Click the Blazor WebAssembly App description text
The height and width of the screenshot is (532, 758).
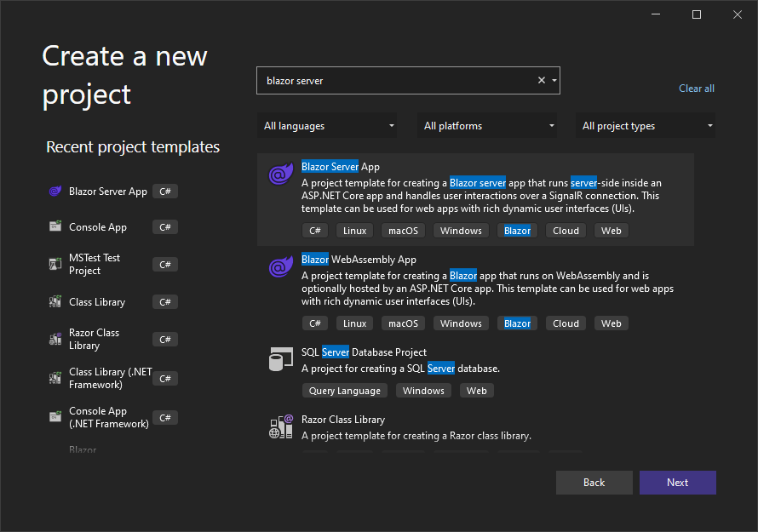click(x=487, y=289)
